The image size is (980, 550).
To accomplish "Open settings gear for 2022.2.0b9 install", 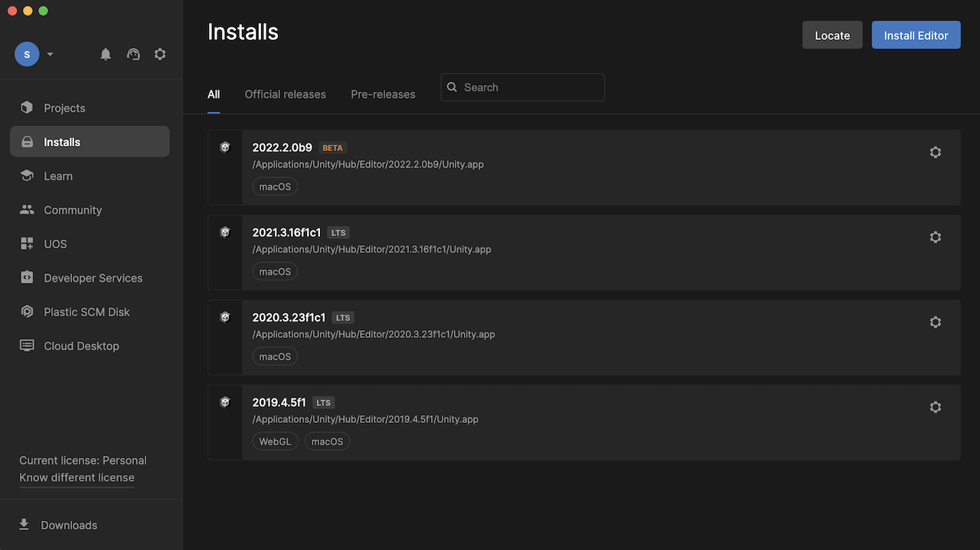I will [935, 152].
